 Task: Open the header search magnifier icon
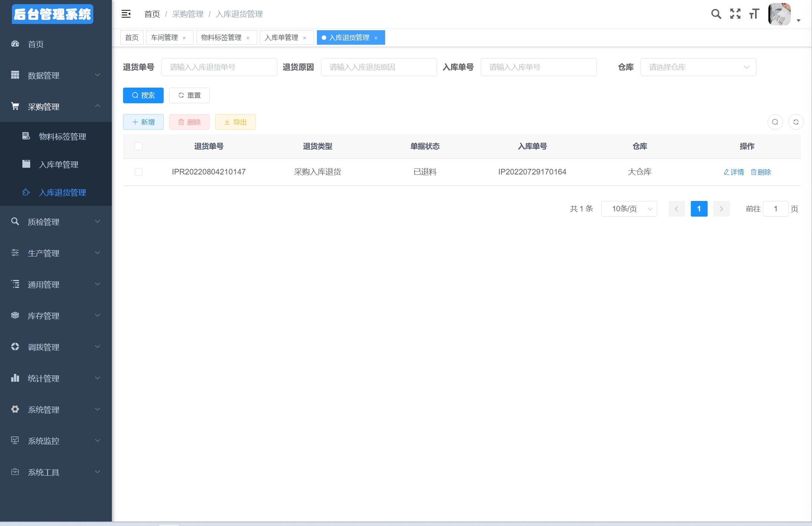(x=716, y=14)
